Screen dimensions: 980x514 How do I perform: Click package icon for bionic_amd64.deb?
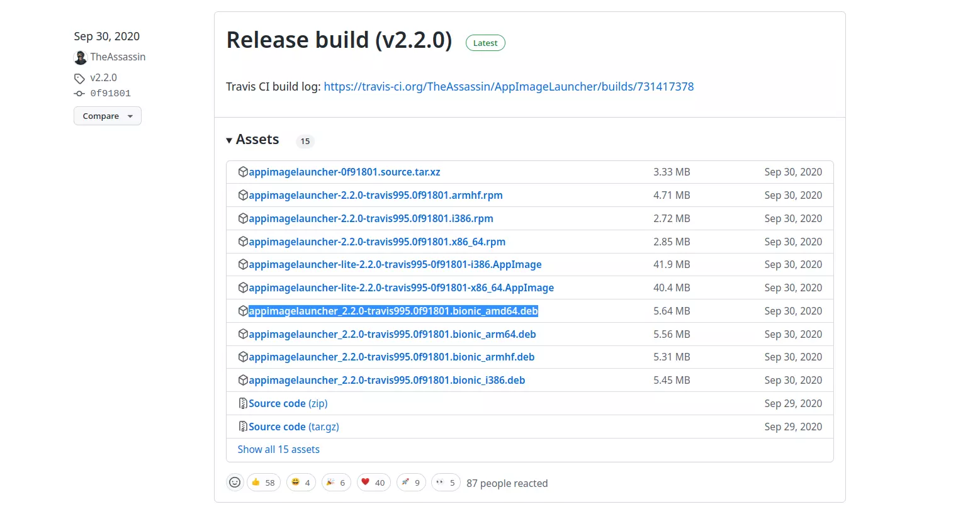[x=243, y=311]
